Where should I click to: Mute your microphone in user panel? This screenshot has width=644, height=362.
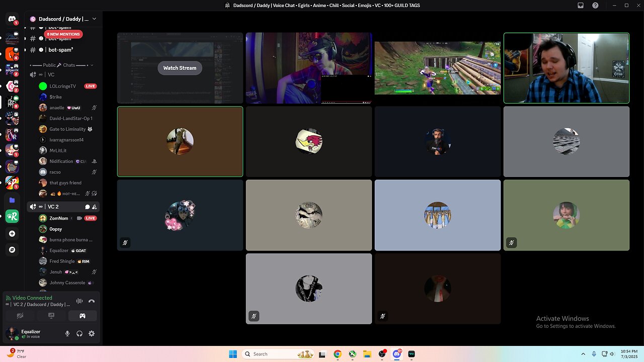(x=67, y=333)
